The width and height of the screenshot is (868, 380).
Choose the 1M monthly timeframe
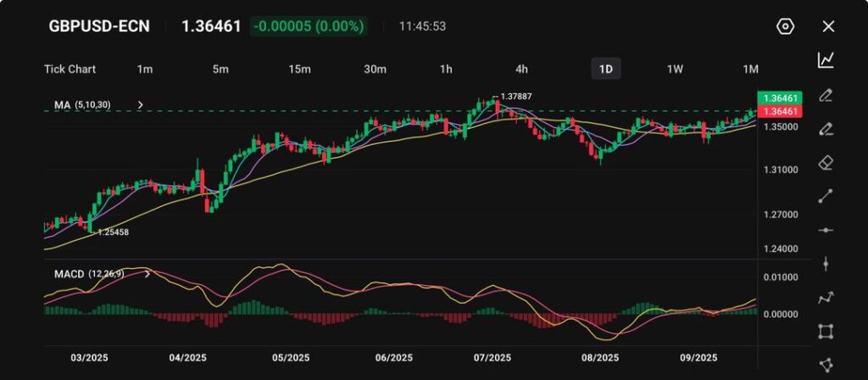coord(750,69)
